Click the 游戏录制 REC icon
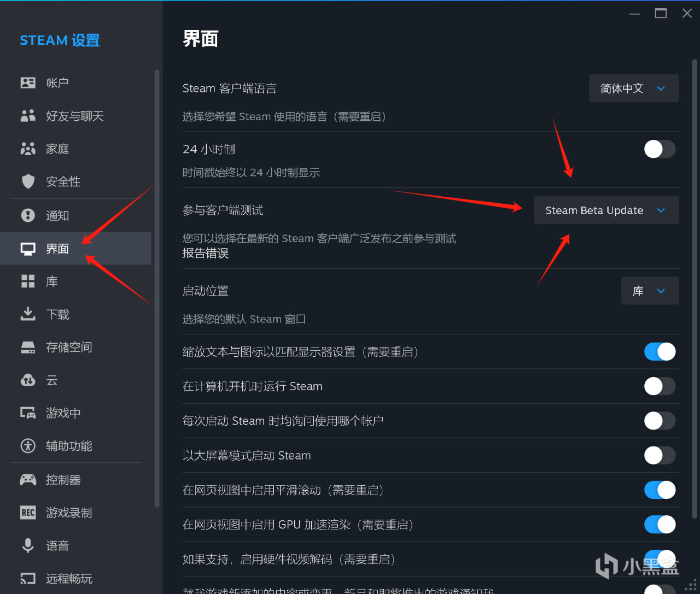Screen dimensions: 700x594 28,513
